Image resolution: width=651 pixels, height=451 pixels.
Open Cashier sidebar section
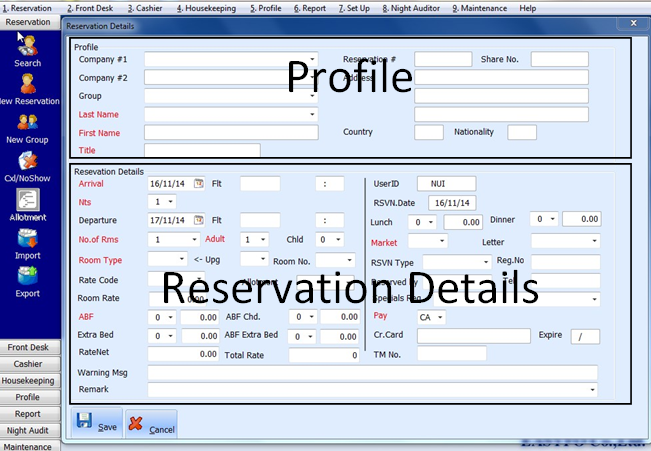coord(30,364)
